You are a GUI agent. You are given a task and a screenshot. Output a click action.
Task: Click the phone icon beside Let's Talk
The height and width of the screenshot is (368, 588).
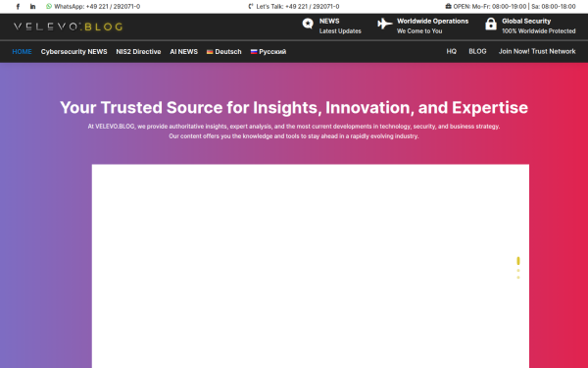251,7
